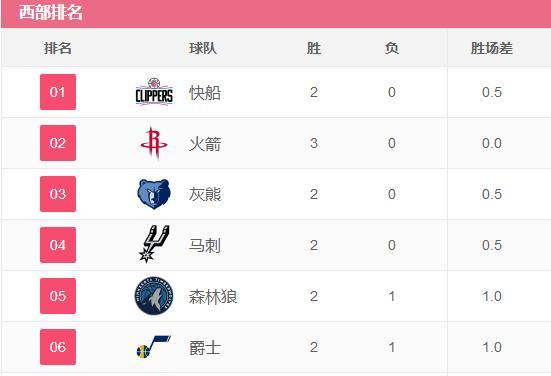Click the 排名 column header
Image resolution: width=551 pixels, height=376 pixels.
point(58,48)
